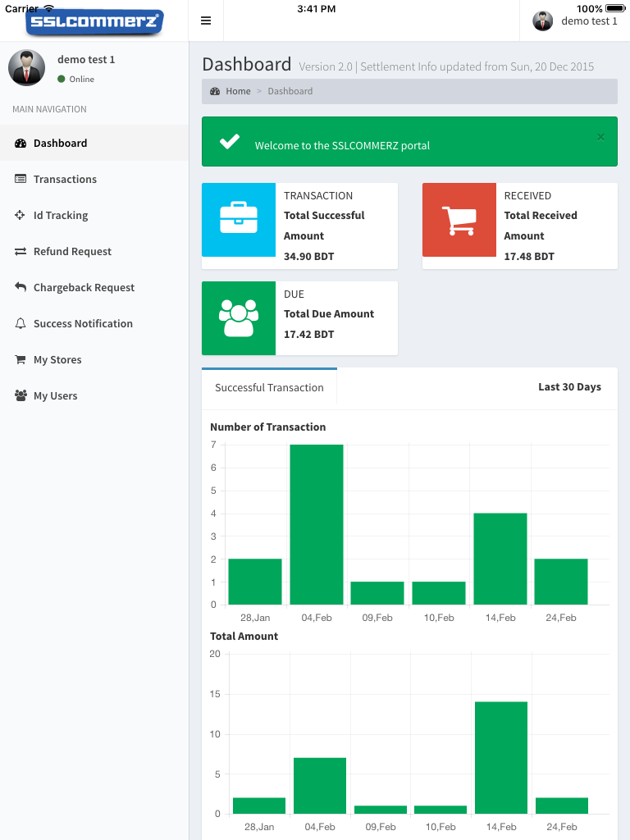Screen dimensions: 630x840
Task: Click the green users due icon
Action: click(239, 318)
